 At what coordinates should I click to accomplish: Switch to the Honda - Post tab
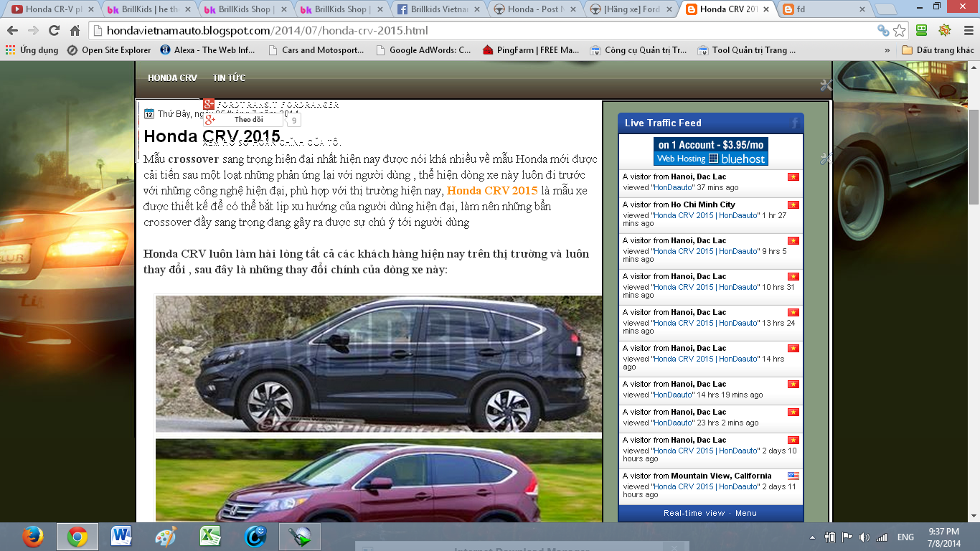[534, 9]
